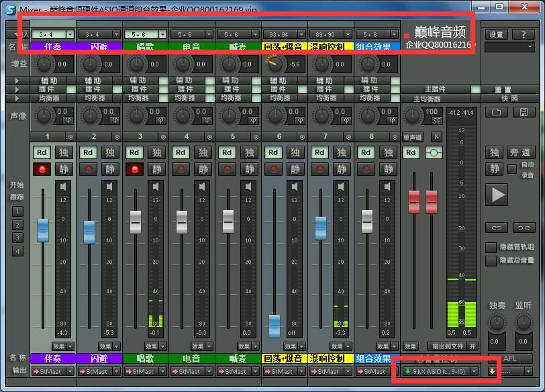Start playback with the play button

coord(497,195)
